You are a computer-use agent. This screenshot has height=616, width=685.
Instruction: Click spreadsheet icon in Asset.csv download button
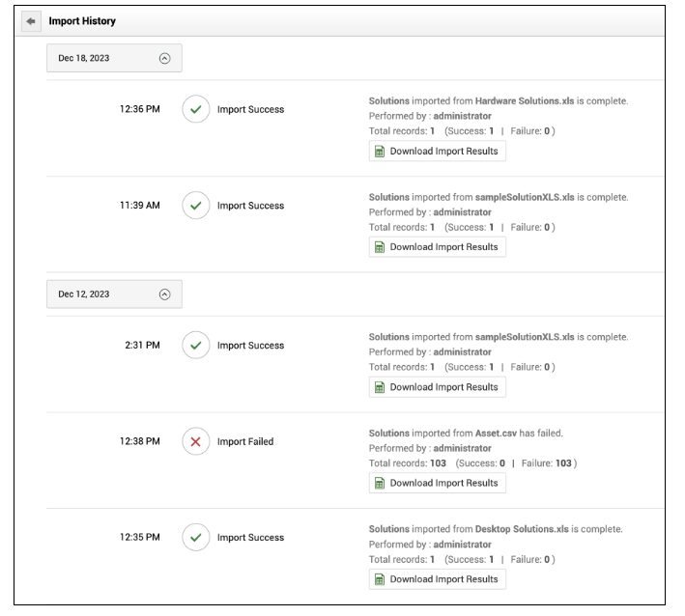(380, 484)
